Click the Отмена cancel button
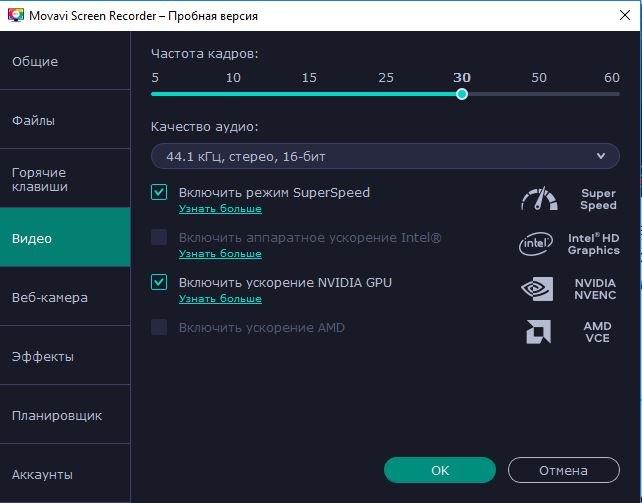This screenshot has width=642, height=503. click(564, 470)
